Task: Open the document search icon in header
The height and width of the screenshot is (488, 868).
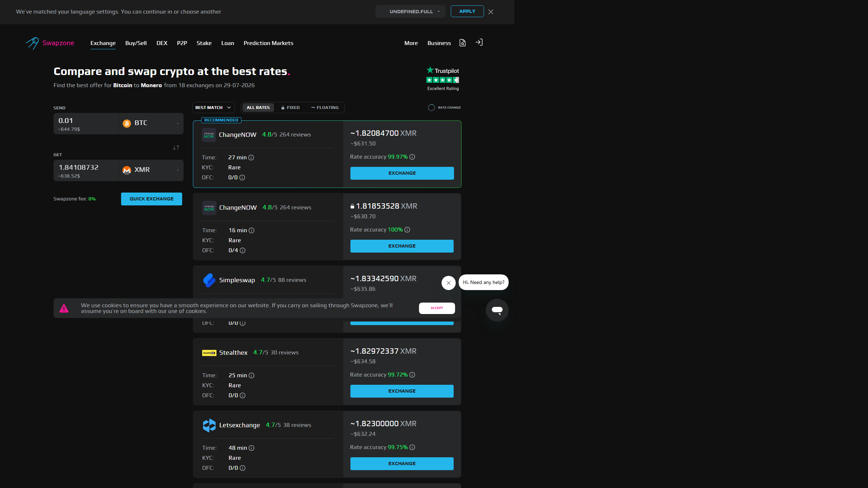Action: coord(463,43)
